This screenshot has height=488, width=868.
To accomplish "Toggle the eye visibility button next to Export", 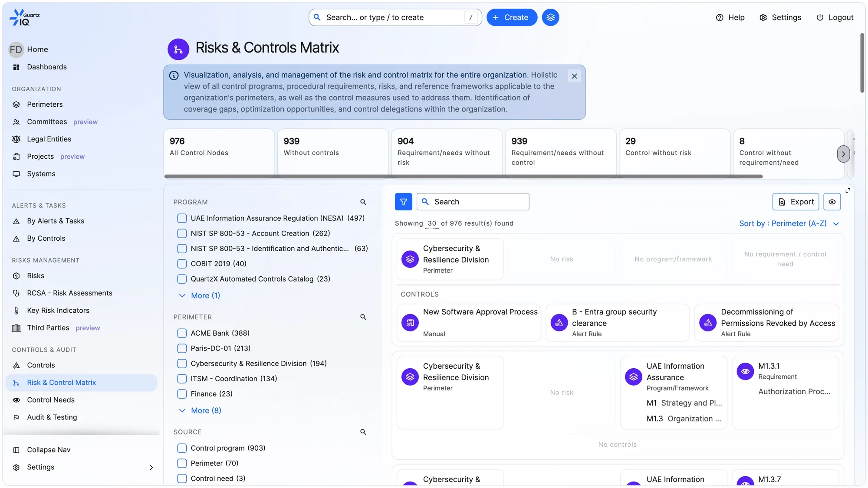I will (x=832, y=202).
